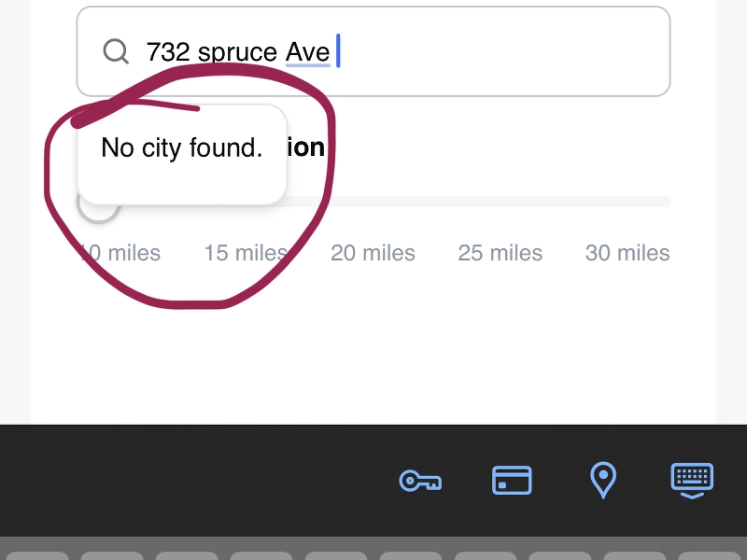The image size is (747, 560).
Task: Select the 15 miles radius label
Action: (x=246, y=253)
